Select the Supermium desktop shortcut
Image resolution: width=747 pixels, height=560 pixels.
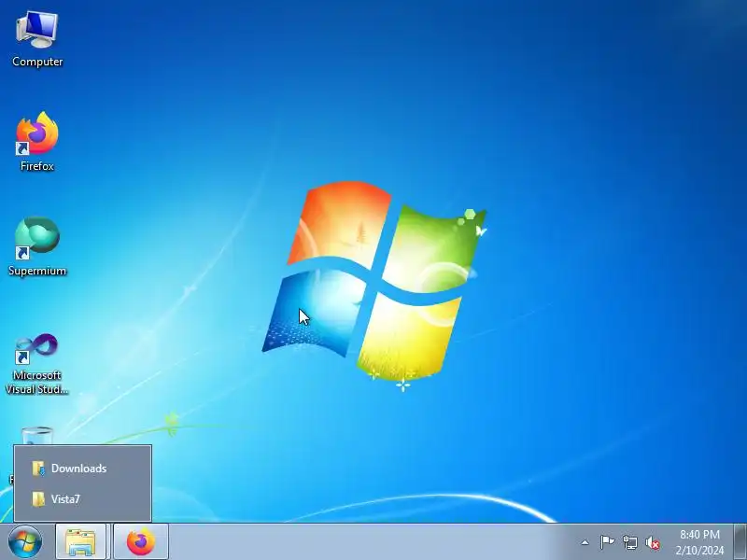coord(37,246)
